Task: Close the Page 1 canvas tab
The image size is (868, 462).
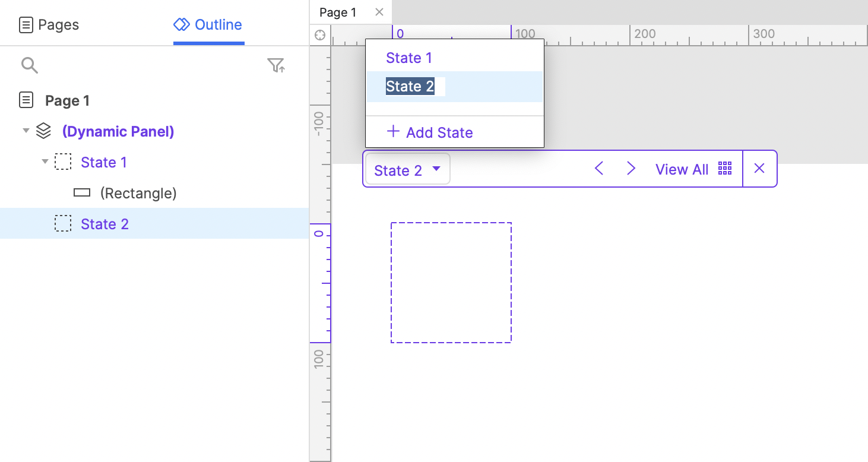Action: [379, 12]
